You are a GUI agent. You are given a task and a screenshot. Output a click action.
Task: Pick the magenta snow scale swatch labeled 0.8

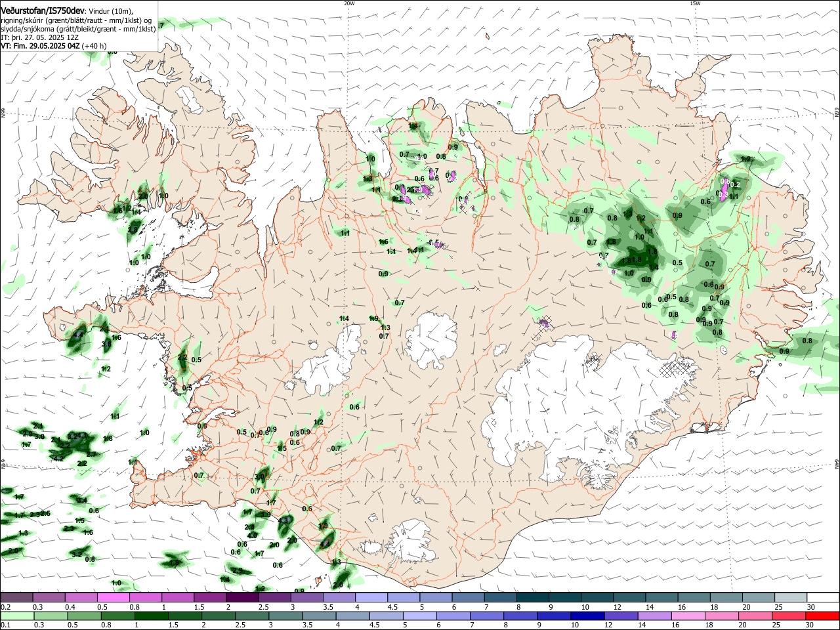pos(145,598)
